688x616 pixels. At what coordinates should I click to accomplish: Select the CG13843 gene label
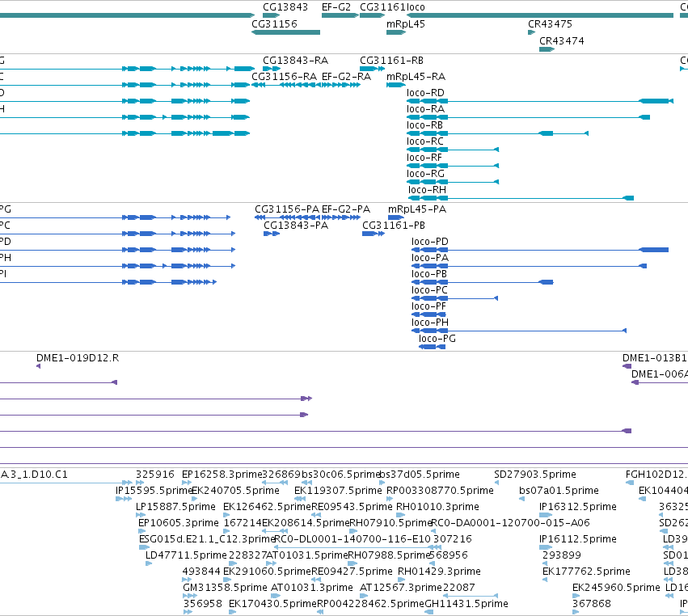point(285,7)
